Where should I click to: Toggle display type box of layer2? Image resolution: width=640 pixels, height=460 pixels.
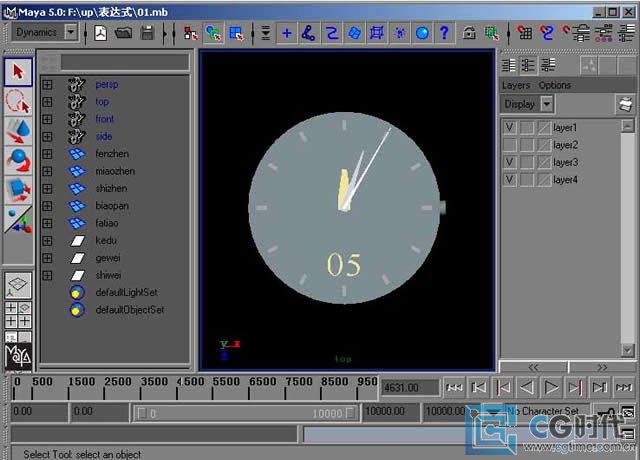527,145
